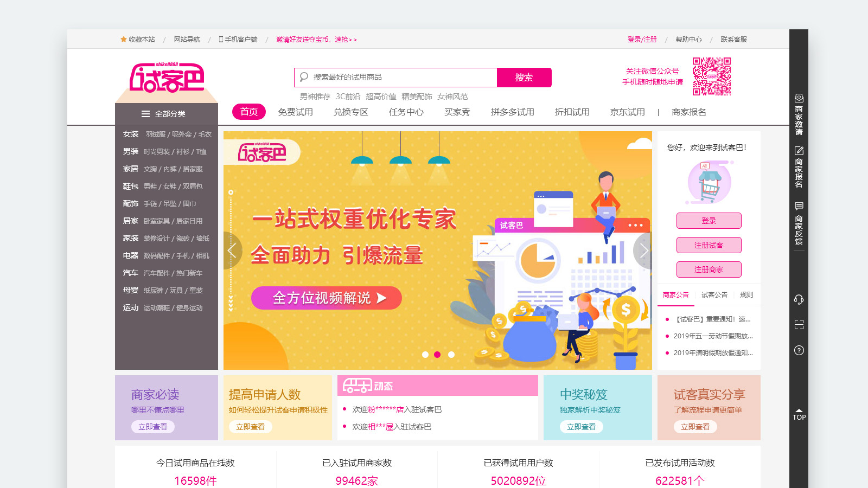Image resolution: width=868 pixels, height=488 pixels.
Task: Click the 注册试客 button
Action: coord(709,245)
